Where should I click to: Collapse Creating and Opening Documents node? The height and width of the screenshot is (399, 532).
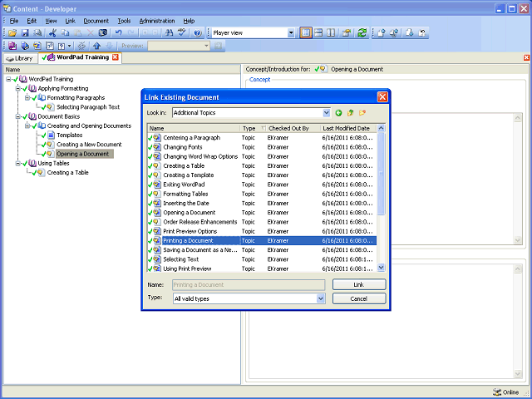[x=27, y=126]
